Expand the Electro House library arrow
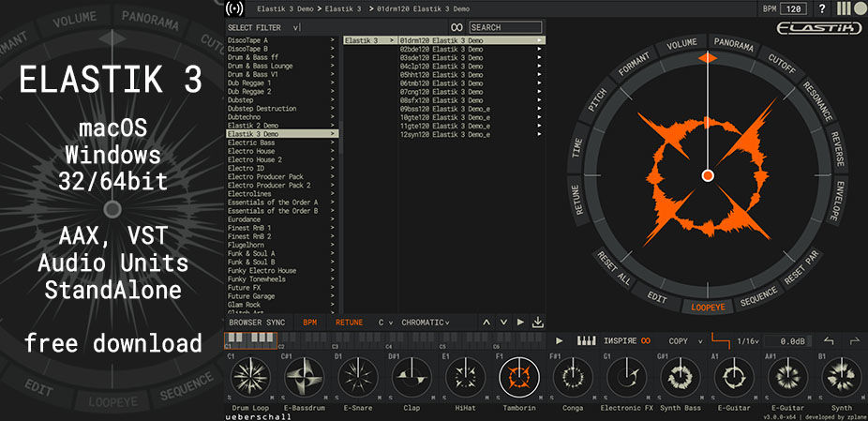This screenshot has height=421, width=868. [332, 151]
